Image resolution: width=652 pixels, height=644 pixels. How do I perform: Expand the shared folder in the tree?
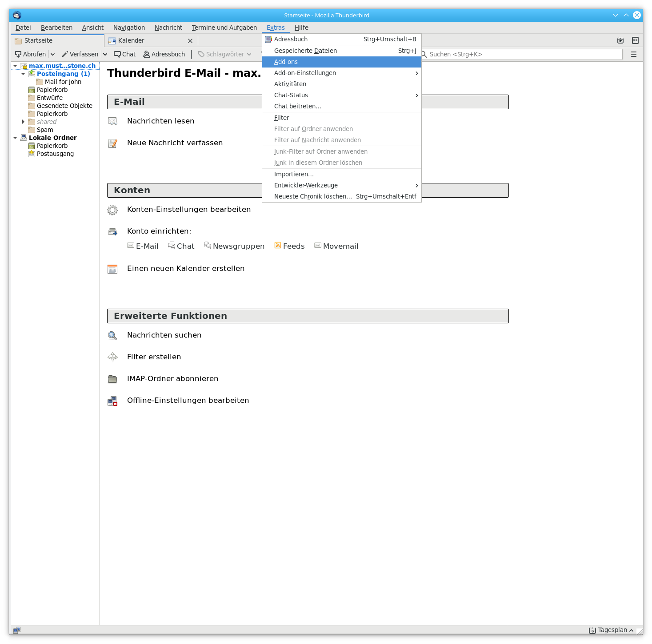pos(23,122)
